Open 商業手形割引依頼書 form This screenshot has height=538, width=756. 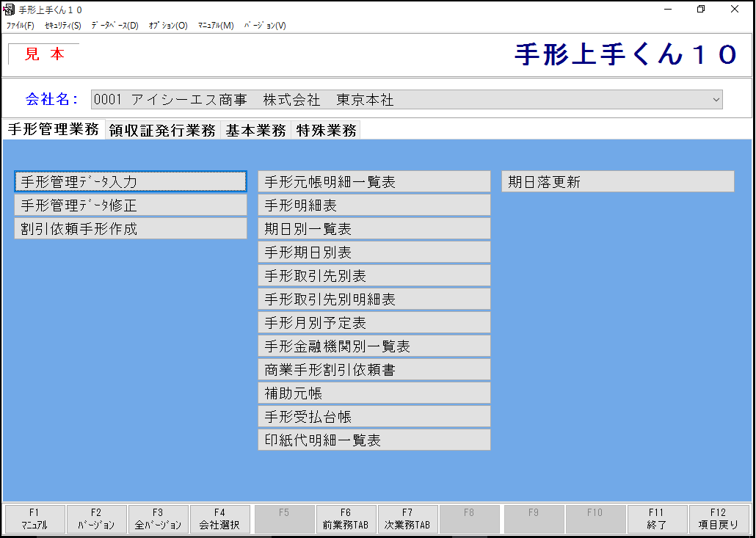(x=374, y=370)
